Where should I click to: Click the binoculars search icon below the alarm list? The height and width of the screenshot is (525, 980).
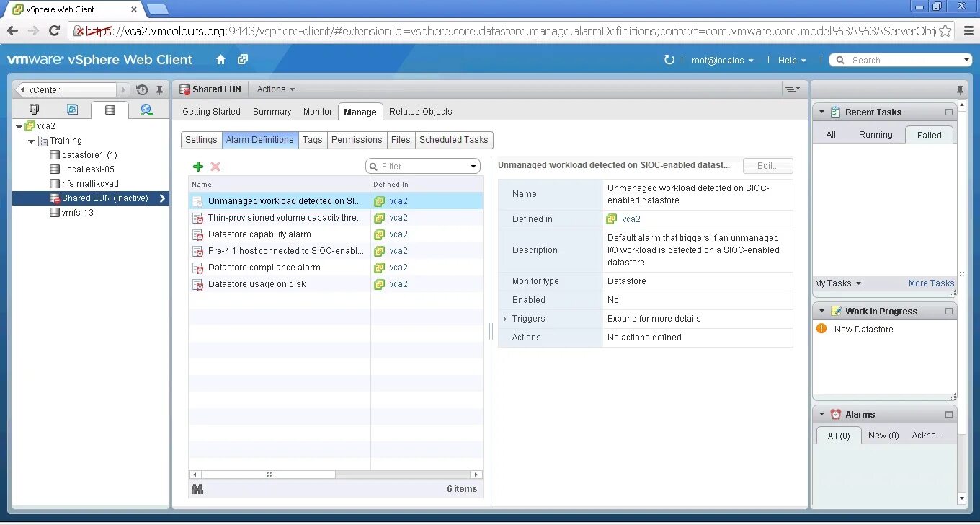[x=198, y=488]
